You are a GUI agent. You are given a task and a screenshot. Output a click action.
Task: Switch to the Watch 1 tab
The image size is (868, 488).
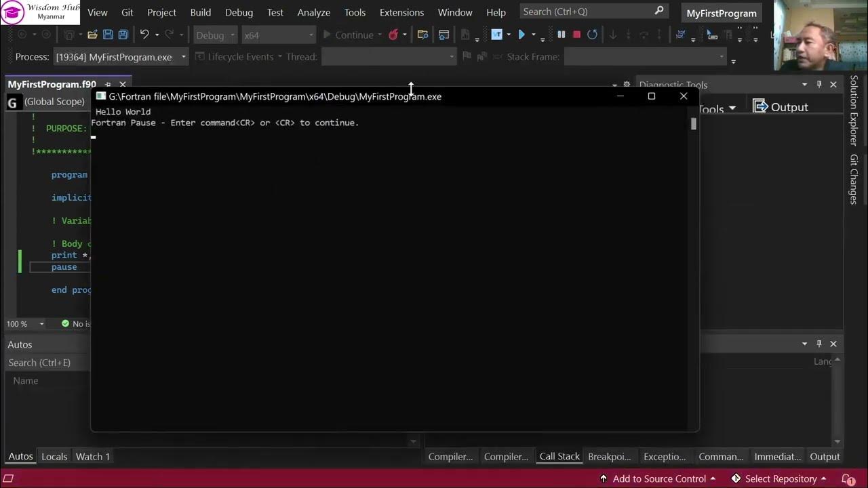[x=93, y=456]
